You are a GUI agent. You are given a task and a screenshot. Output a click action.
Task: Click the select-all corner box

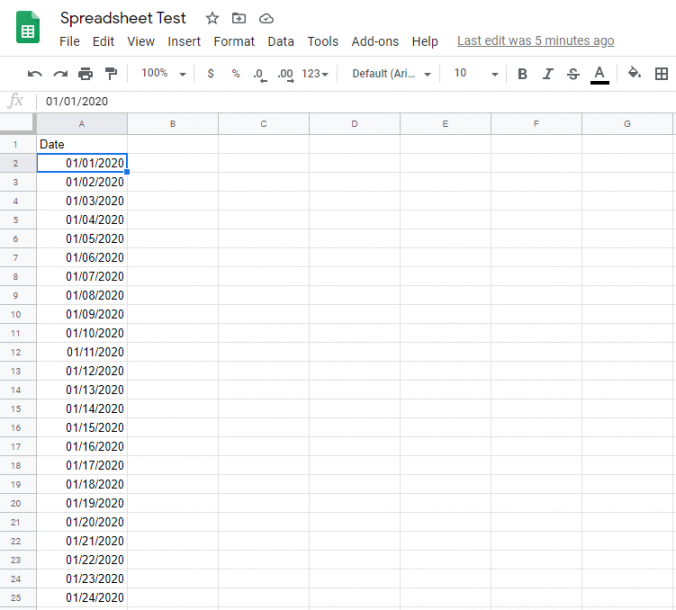(17, 124)
